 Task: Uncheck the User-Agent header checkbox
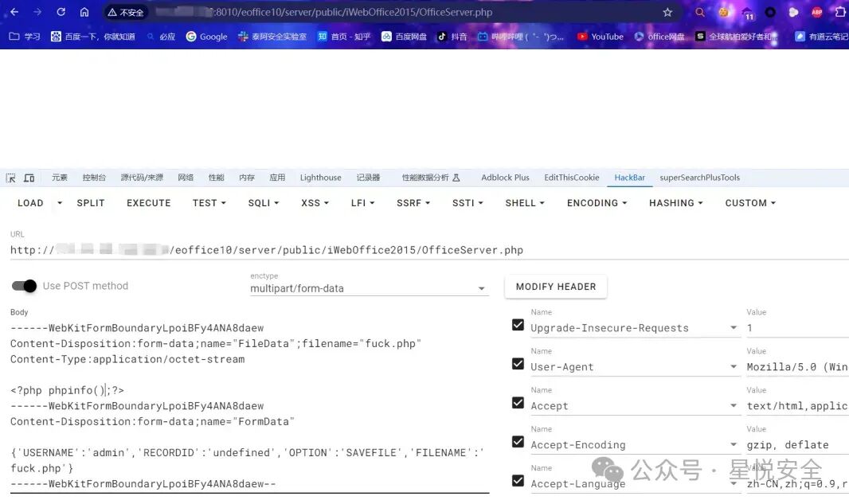click(x=518, y=364)
